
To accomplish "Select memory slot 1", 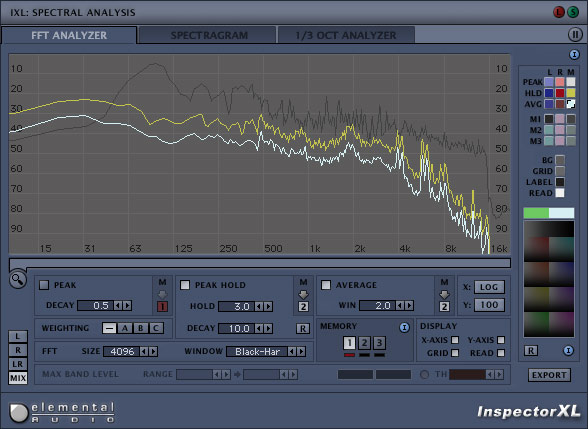I will pos(349,342).
